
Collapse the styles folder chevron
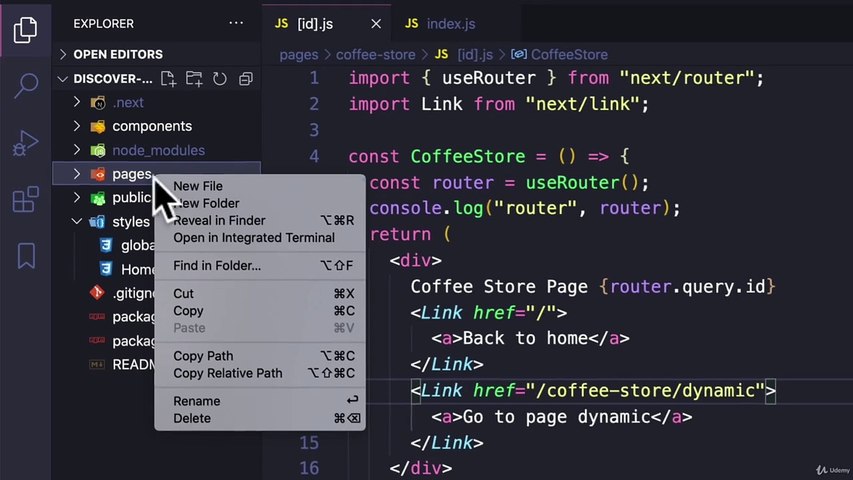point(77,221)
